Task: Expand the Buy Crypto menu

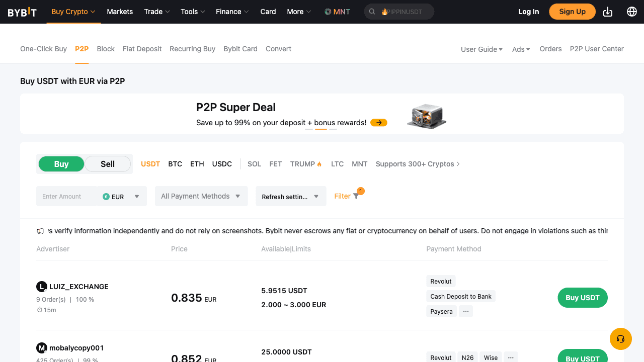Action: [73, 12]
